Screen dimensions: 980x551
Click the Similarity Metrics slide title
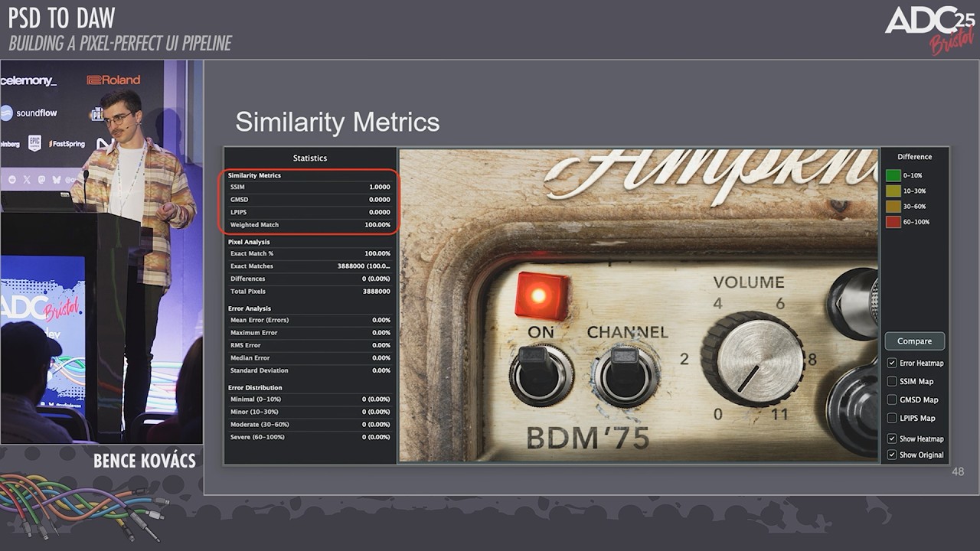point(338,122)
